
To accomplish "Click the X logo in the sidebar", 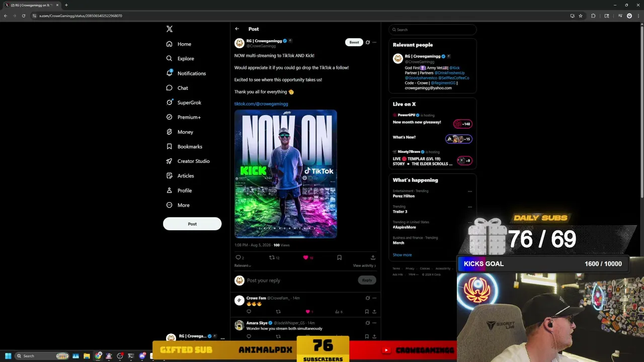I will [x=170, y=29].
